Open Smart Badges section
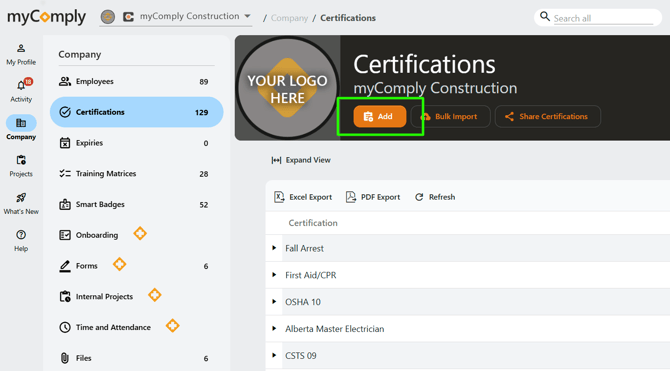 pos(136,204)
